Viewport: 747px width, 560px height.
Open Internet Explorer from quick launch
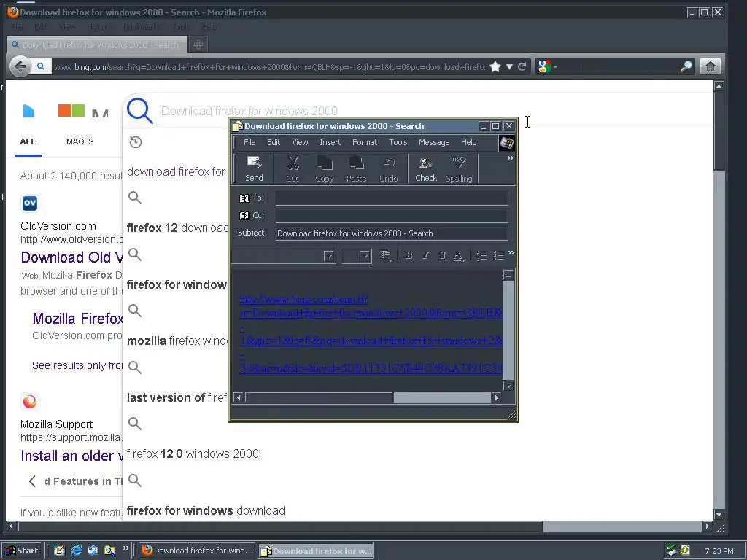point(76,551)
